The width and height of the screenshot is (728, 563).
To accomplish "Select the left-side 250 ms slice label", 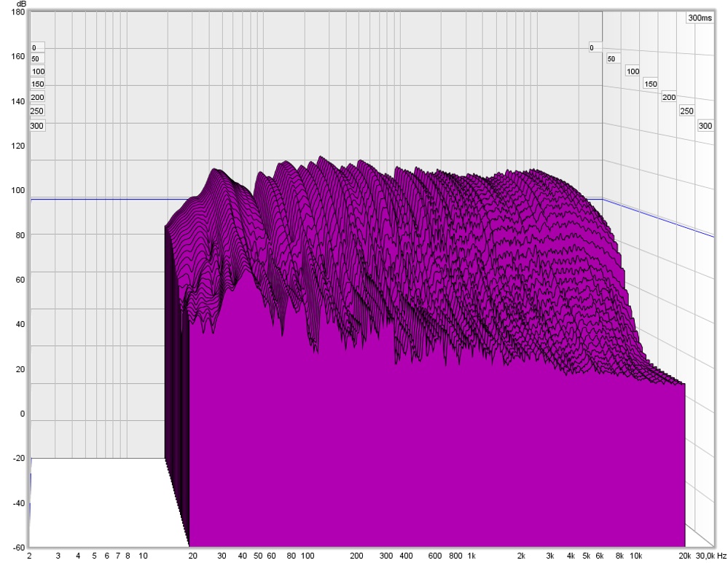I will tap(36, 111).
